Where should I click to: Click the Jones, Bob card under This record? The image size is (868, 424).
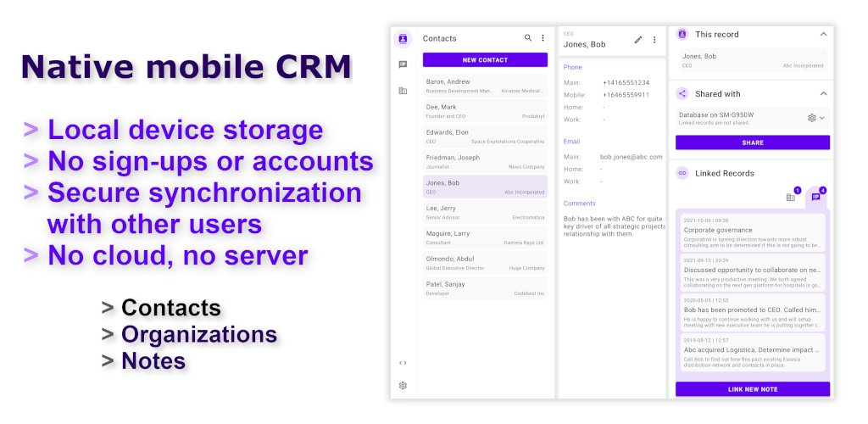pyautogui.click(x=753, y=60)
